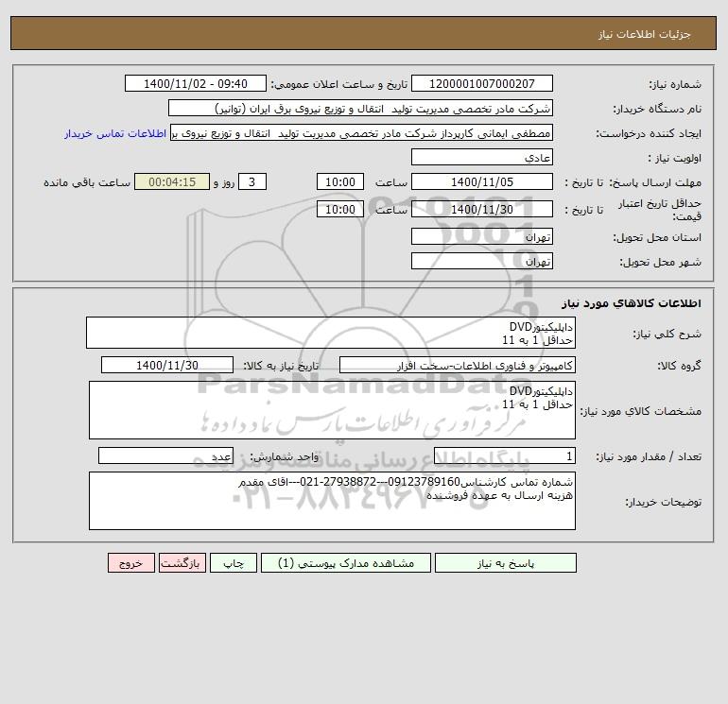The image size is (728, 704).
Task: Click header title جزئیات اطلاعات نیاز
Action: 645,35
